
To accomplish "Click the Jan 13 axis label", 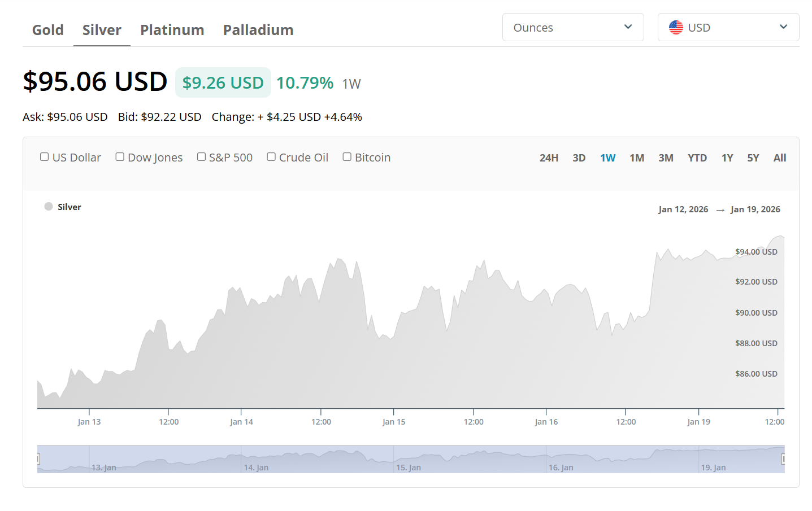I will 89,422.
